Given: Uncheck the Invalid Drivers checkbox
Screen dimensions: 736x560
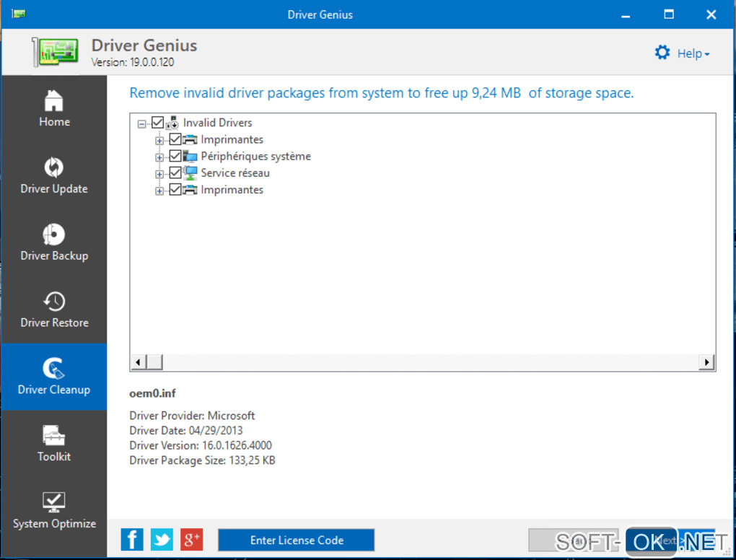Looking at the screenshot, I should pyautogui.click(x=157, y=123).
